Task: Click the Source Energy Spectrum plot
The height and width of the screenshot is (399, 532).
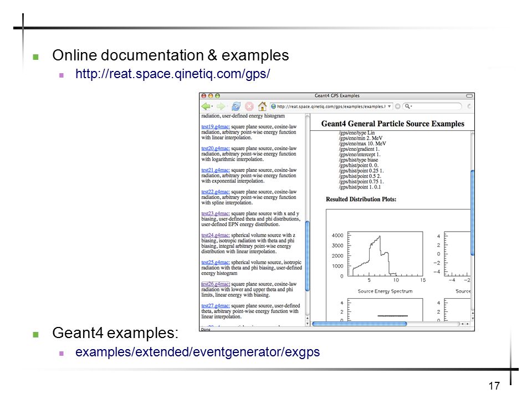Action: [385, 254]
